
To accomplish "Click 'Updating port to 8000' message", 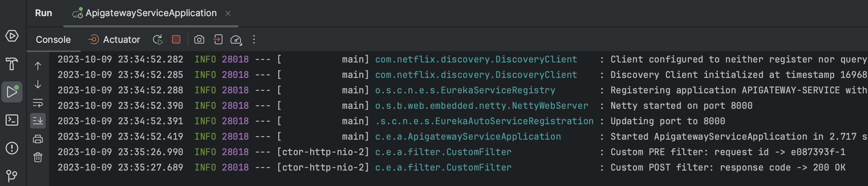I will pos(668,121).
